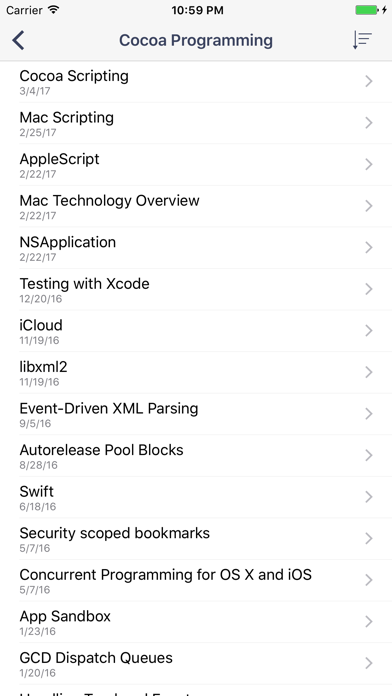Open Event-Driven XML Parsing note
This screenshot has height=696, width=392.
tap(196, 414)
